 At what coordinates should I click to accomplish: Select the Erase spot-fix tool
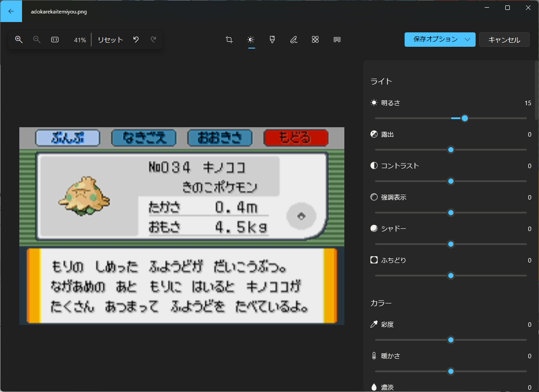point(315,40)
